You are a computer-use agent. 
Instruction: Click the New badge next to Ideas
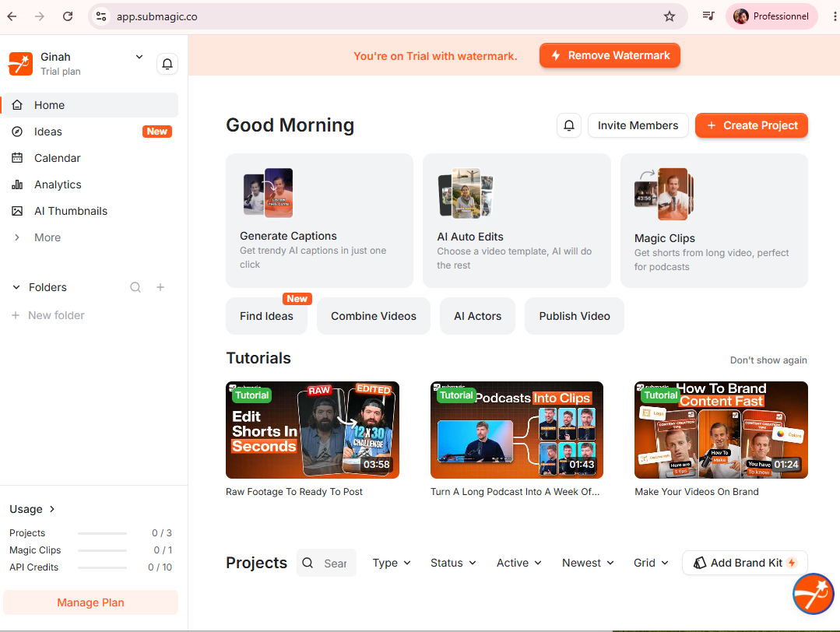157,132
